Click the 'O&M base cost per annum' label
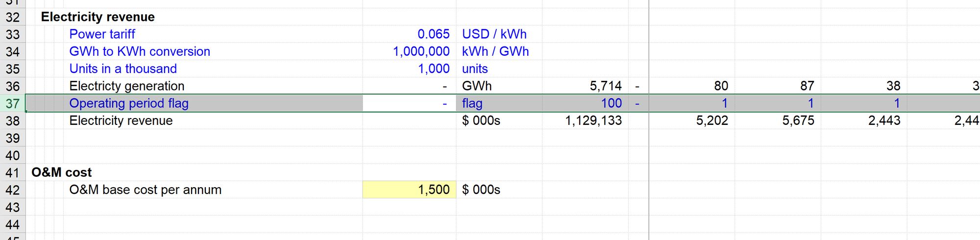Viewport: 980px width, 240px height. (x=146, y=190)
